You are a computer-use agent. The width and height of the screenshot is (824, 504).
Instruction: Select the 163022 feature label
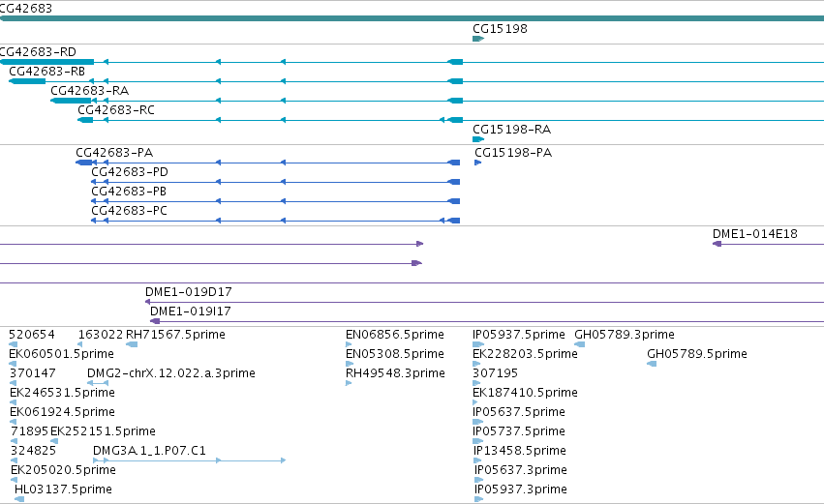(101, 335)
